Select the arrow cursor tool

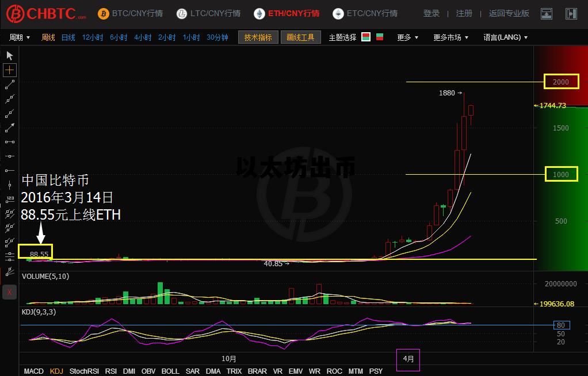click(x=10, y=56)
